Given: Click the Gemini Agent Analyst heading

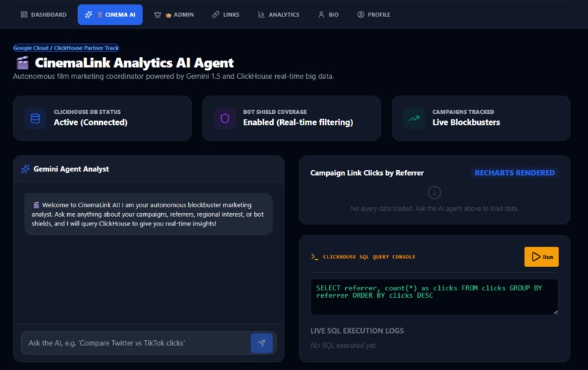Looking at the screenshot, I should click(71, 169).
